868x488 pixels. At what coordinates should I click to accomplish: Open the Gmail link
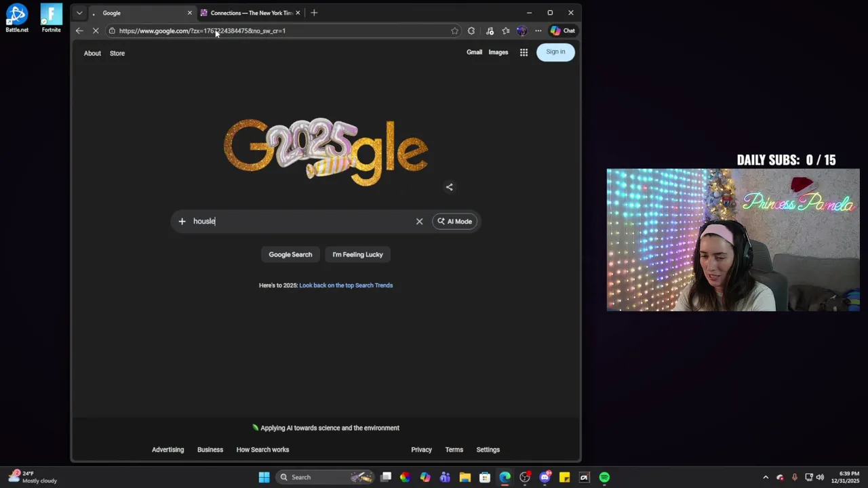474,52
